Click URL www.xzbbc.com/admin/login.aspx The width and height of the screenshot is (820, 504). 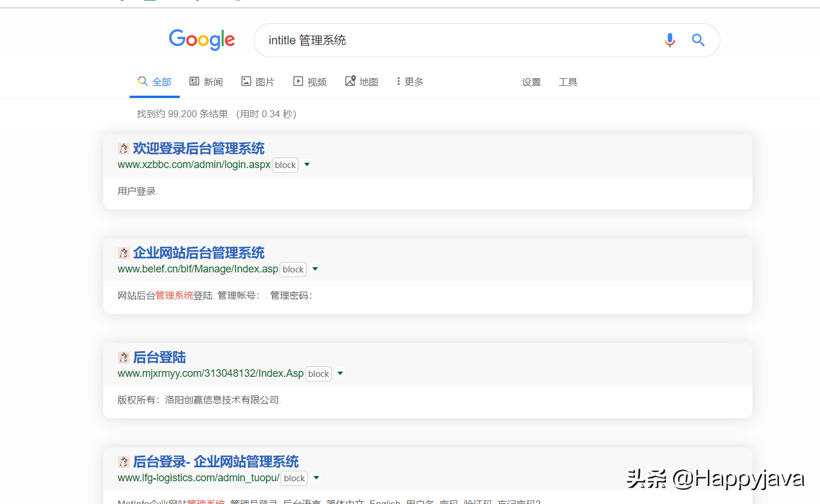194,164
